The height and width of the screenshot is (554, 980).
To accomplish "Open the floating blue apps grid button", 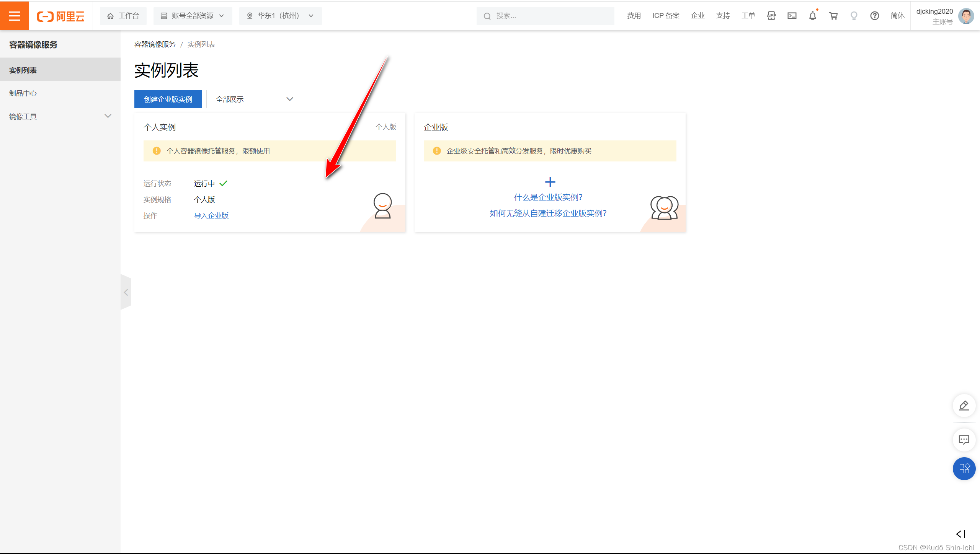I will (x=964, y=468).
